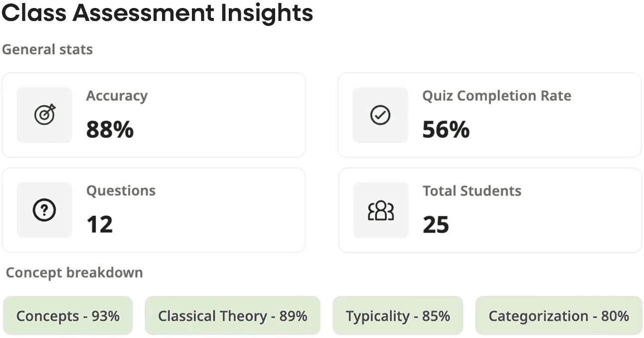
Task: Click the Class Assessment Insights heading
Action: tap(157, 13)
